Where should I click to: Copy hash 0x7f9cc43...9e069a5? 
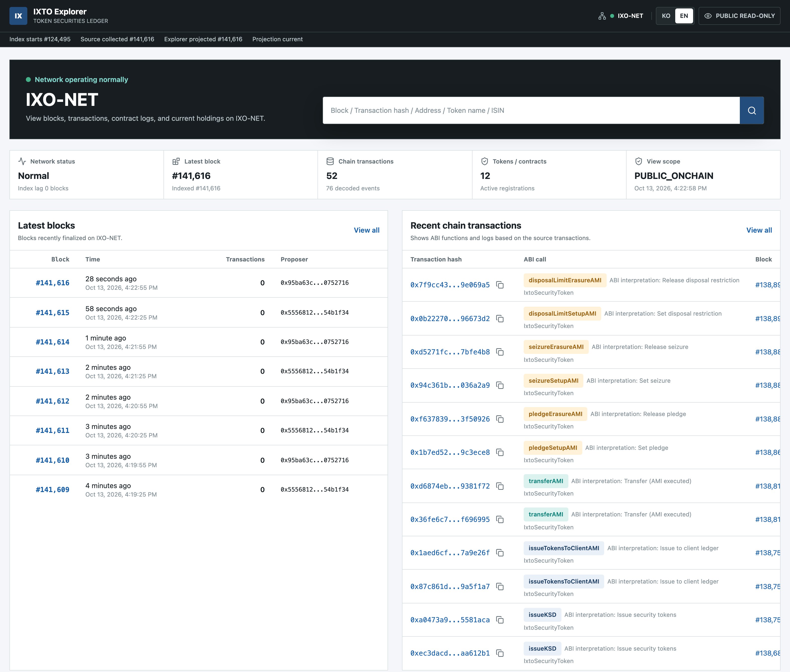click(x=500, y=285)
